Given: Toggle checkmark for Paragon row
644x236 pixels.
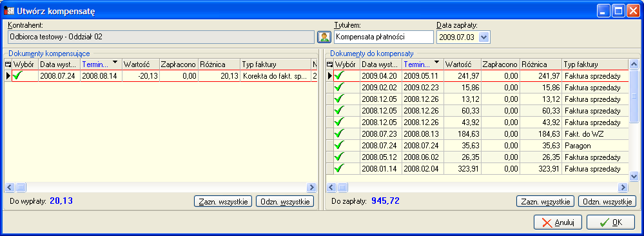Looking at the screenshot, I should (x=340, y=146).
